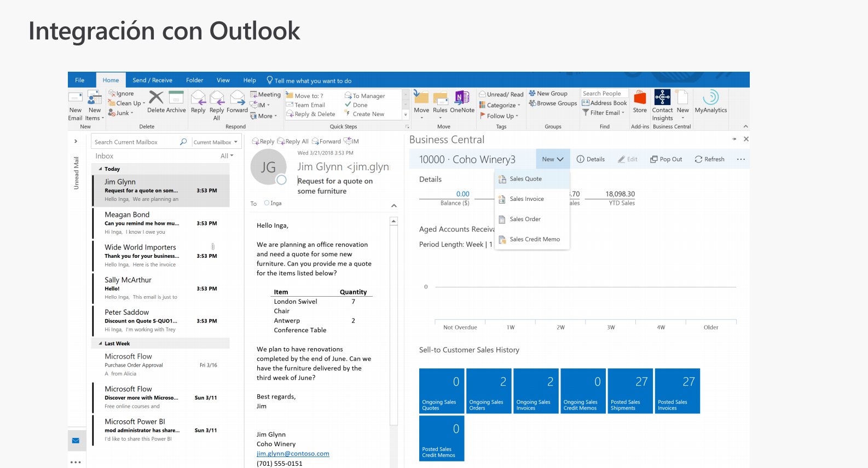Screen dimensions: 868x468
Task: Open more options ellipsis in Business Central
Action: pos(741,159)
